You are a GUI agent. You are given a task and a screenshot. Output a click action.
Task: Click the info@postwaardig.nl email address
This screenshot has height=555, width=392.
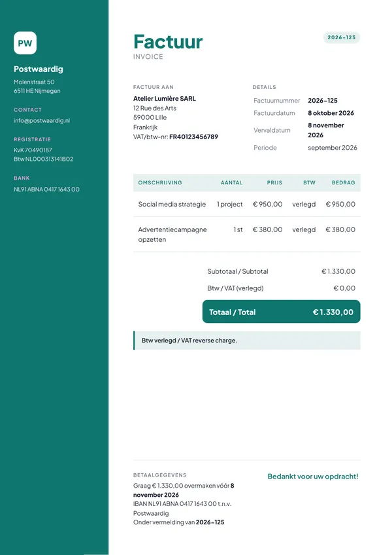point(42,120)
